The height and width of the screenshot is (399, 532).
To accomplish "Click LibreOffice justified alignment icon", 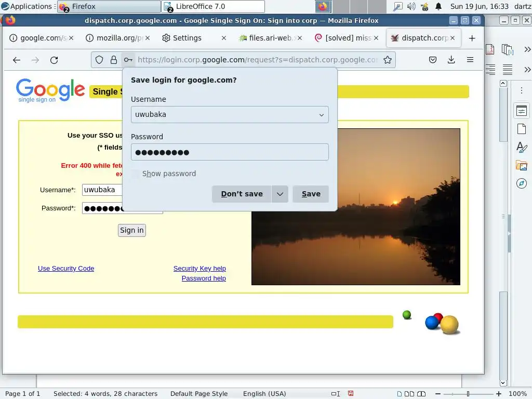I will pos(508,70).
